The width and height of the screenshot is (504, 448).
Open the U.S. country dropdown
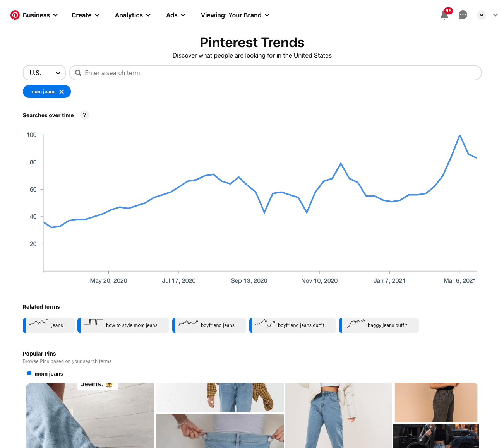pyautogui.click(x=45, y=73)
